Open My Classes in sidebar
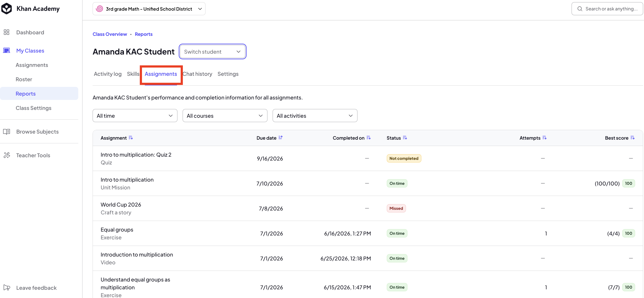Viewport: 644px width, 298px height. click(30, 50)
